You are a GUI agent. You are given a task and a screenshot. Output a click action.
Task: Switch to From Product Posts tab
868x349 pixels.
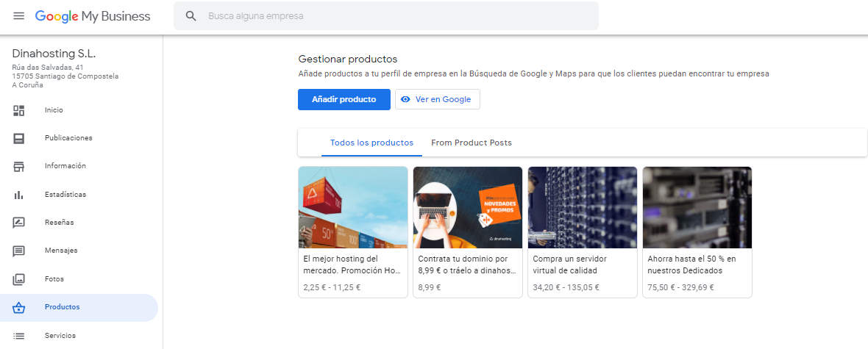471,143
